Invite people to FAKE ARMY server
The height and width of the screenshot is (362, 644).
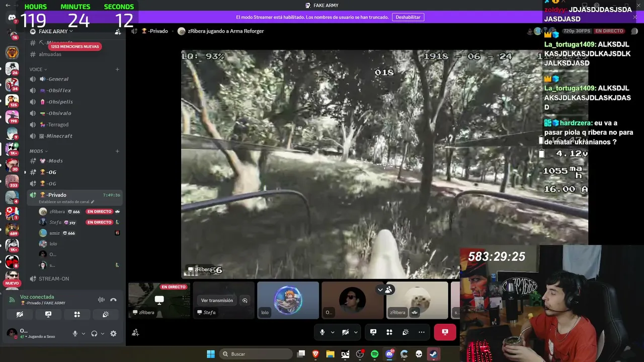point(118,32)
